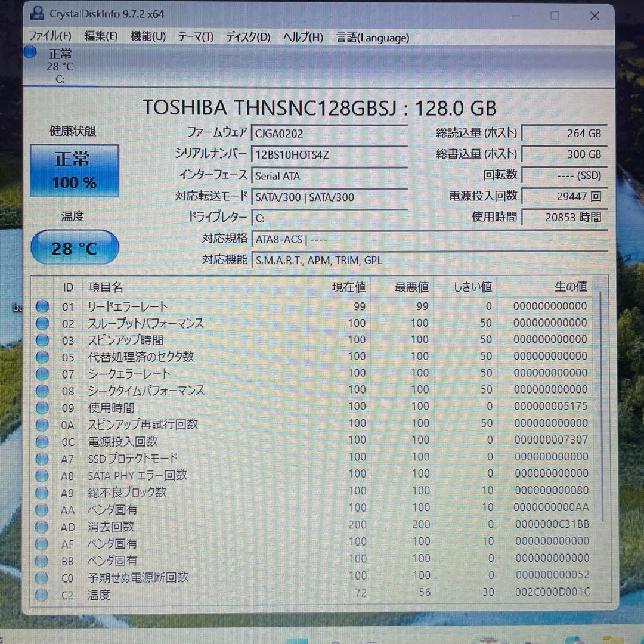This screenshot has height=644, width=644.
Task: Click raw value 0000000C31BB in 消去回数 row
Action: pyautogui.click(x=552, y=524)
